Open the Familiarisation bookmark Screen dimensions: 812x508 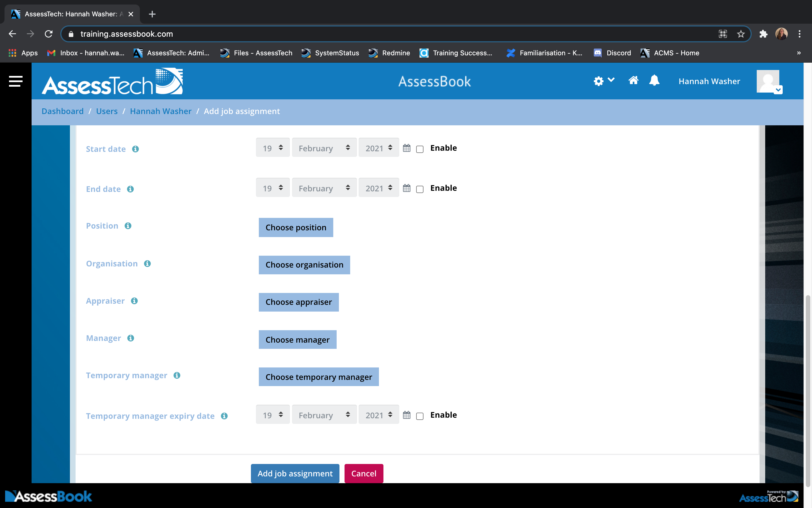click(x=544, y=53)
